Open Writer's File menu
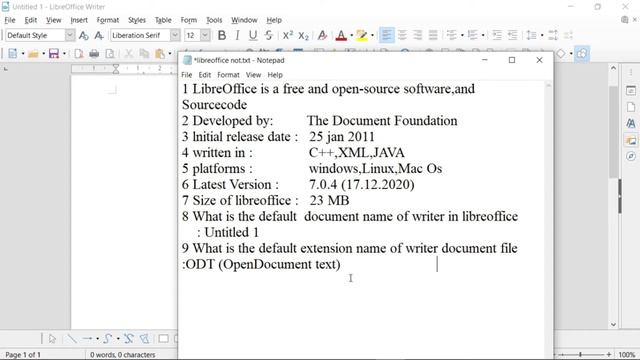640x360 pixels. (x=9, y=20)
